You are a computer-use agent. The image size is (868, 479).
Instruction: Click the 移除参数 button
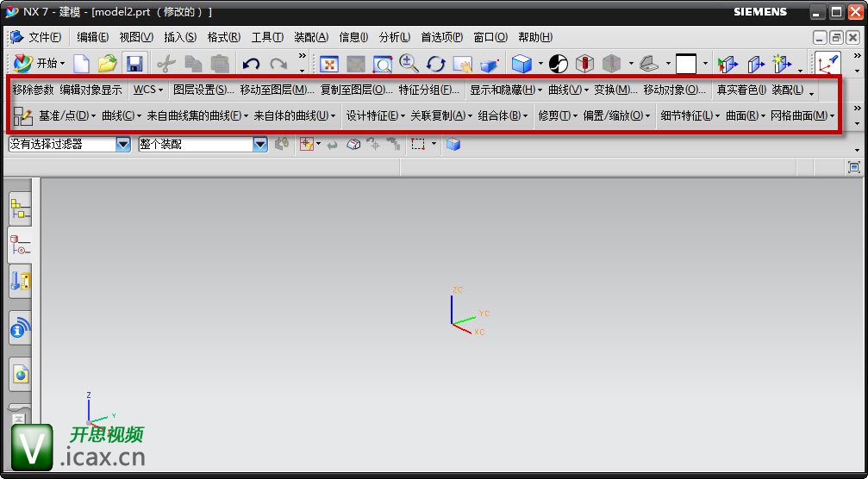point(34,90)
